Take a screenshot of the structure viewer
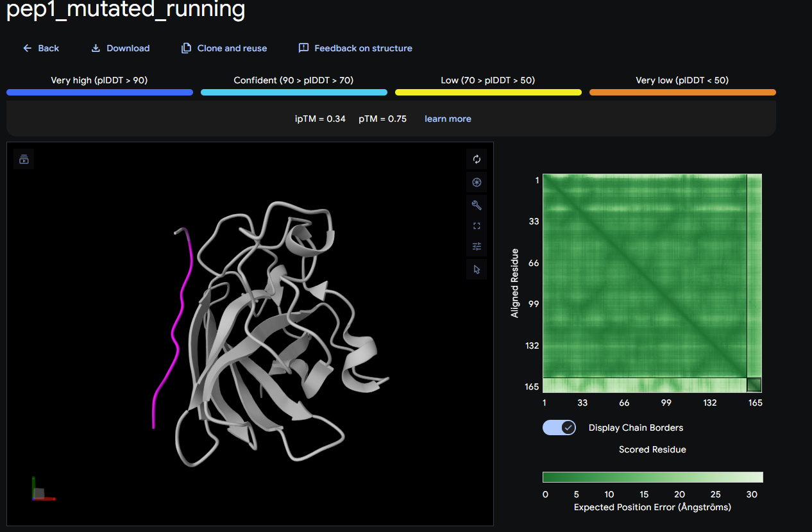The image size is (812, 532). click(x=477, y=182)
